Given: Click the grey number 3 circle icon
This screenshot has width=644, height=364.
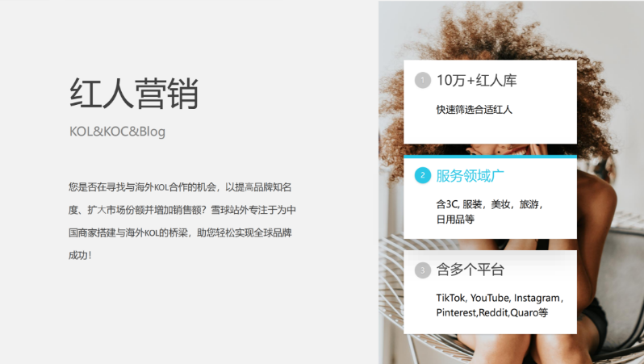Looking at the screenshot, I should pyautogui.click(x=423, y=270).
